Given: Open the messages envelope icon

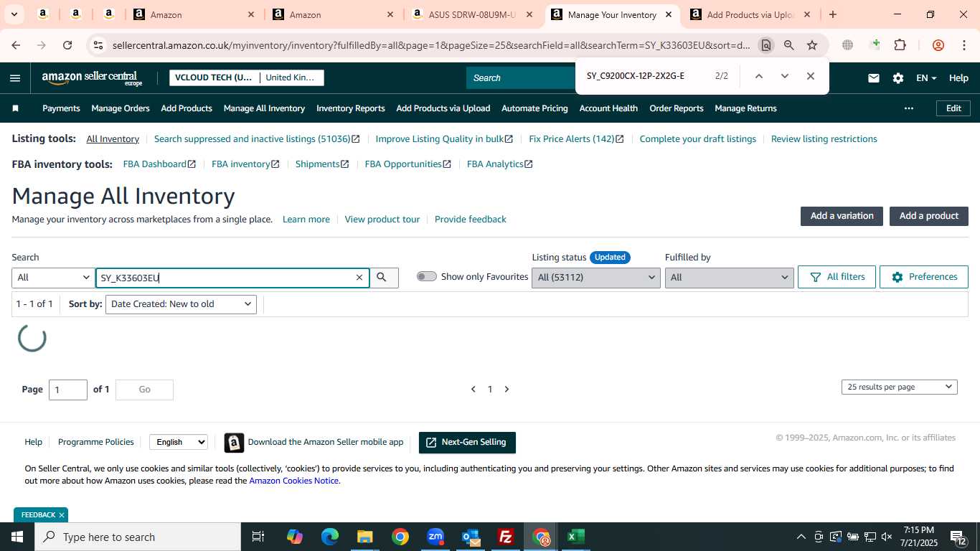Looking at the screenshot, I should click(x=873, y=78).
